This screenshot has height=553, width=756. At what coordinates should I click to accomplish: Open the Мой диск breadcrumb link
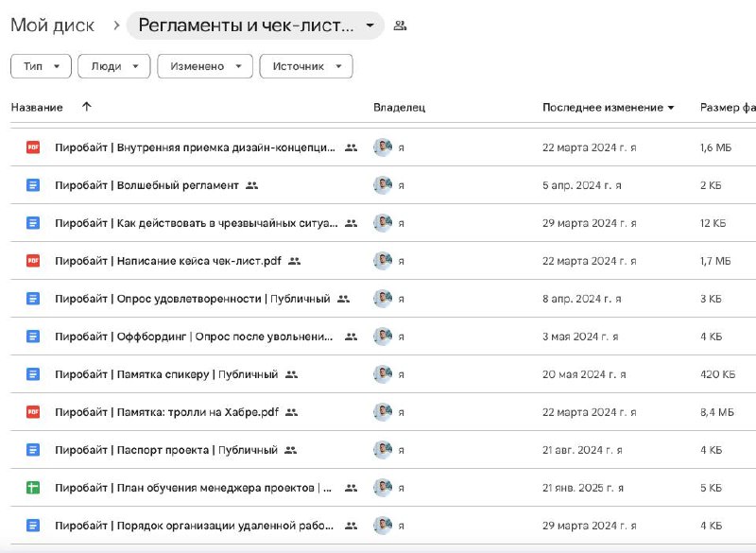click(51, 26)
